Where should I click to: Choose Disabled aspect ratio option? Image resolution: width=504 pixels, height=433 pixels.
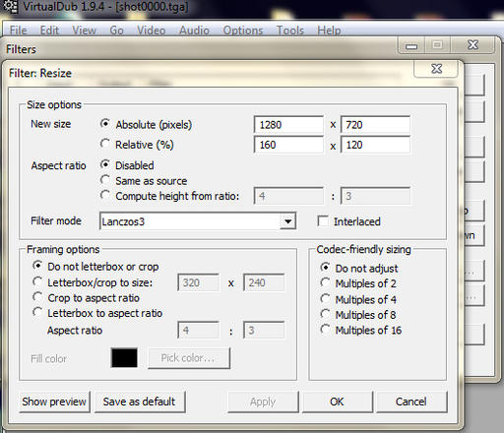105,164
